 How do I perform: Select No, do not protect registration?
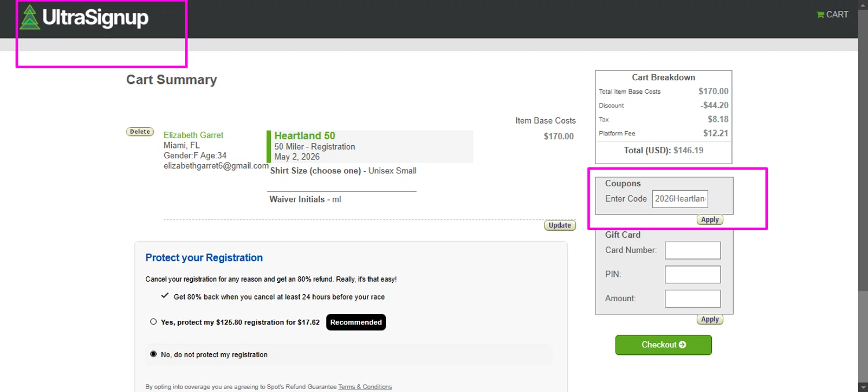point(153,354)
